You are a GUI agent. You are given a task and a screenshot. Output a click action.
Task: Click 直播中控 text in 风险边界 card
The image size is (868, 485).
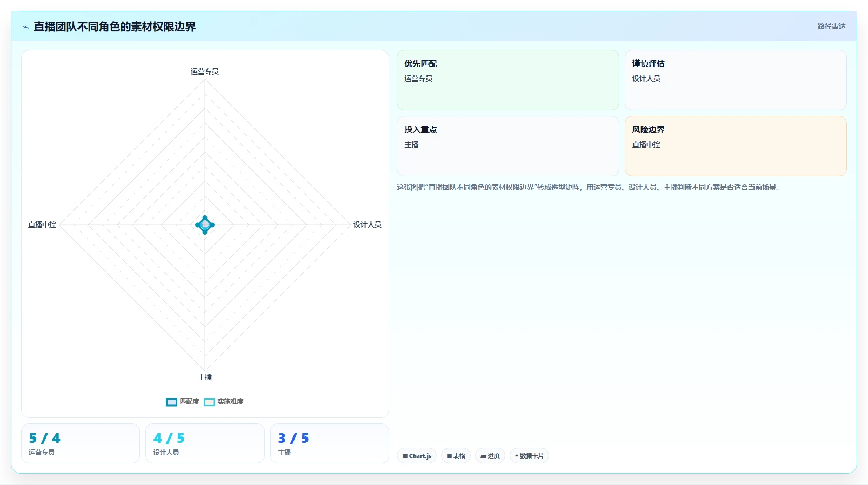coord(646,144)
